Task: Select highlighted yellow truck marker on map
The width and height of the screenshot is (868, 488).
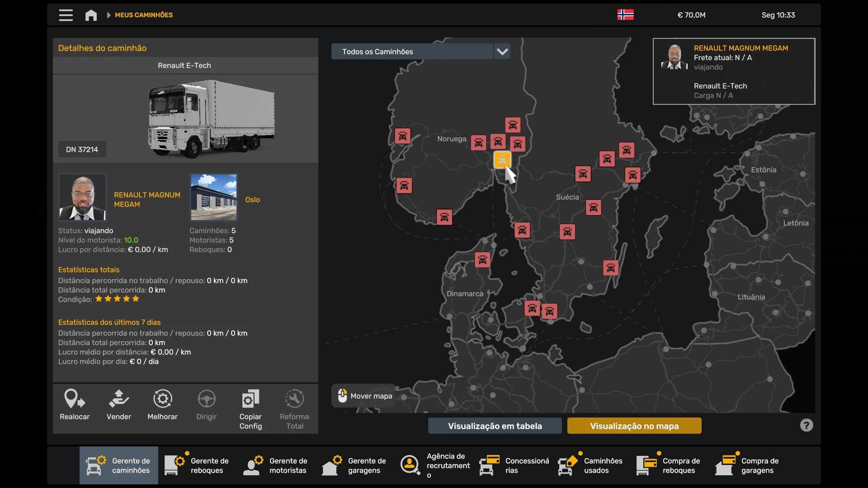Action: pos(502,160)
